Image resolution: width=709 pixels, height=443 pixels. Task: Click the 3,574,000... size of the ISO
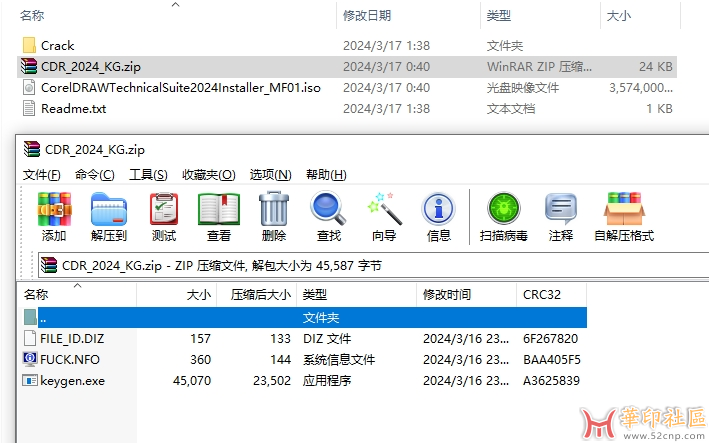[x=641, y=88]
